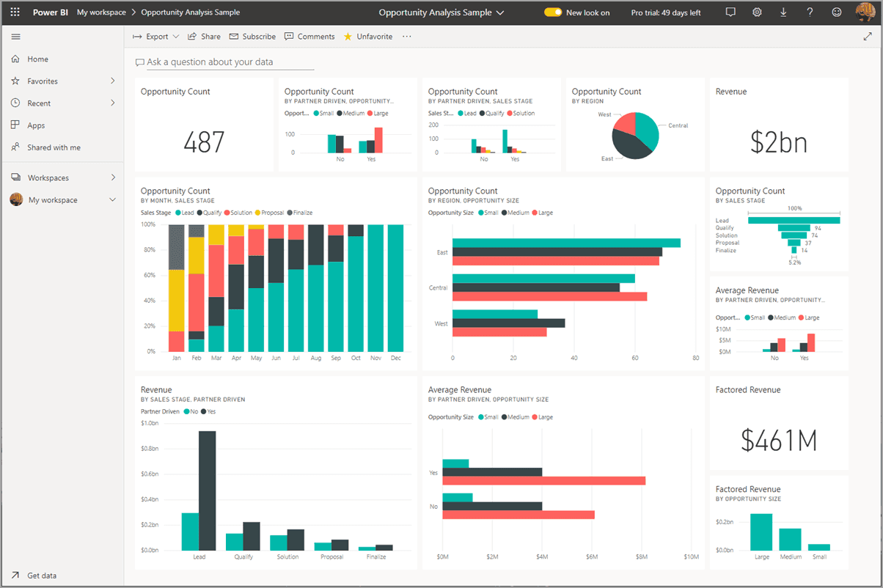Open the settings gear menu
883x588 pixels.
[x=757, y=12]
